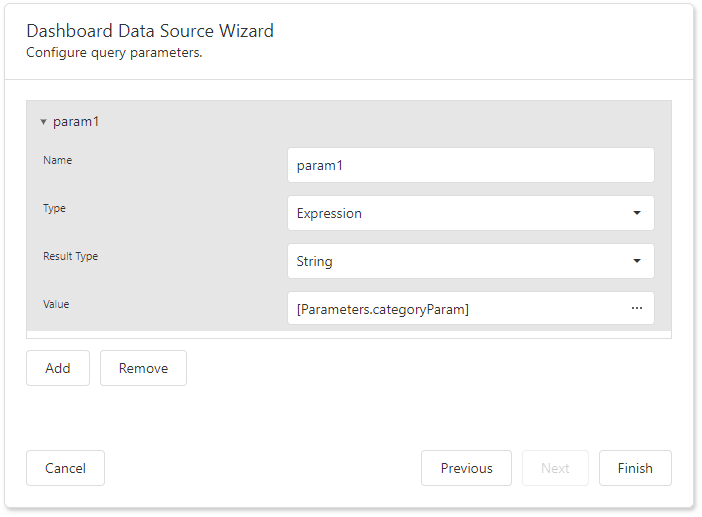Image resolution: width=702 pixels, height=517 pixels.
Task: Click the Dashboard Data Source Wizard title
Action: coord(150,31)
